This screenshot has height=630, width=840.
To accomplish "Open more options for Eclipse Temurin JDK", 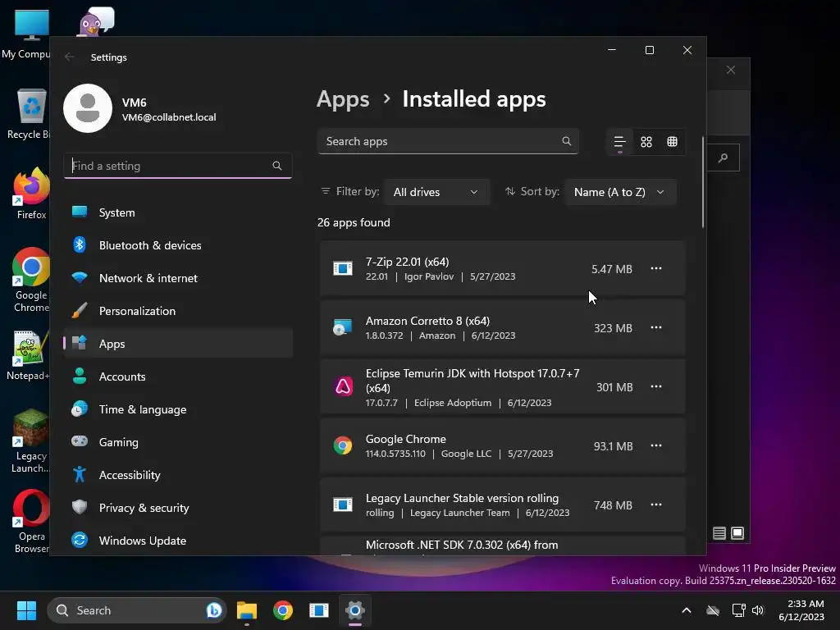I will pos(655,386).
